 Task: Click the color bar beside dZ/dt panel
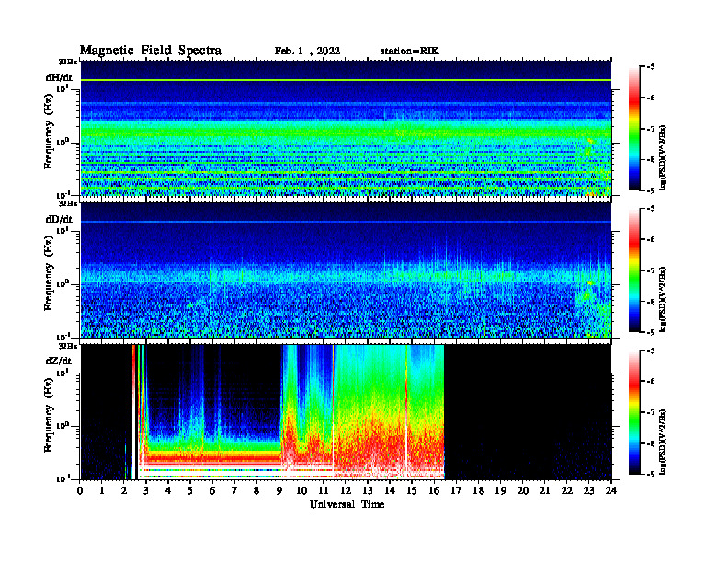(x=634, y=412)
